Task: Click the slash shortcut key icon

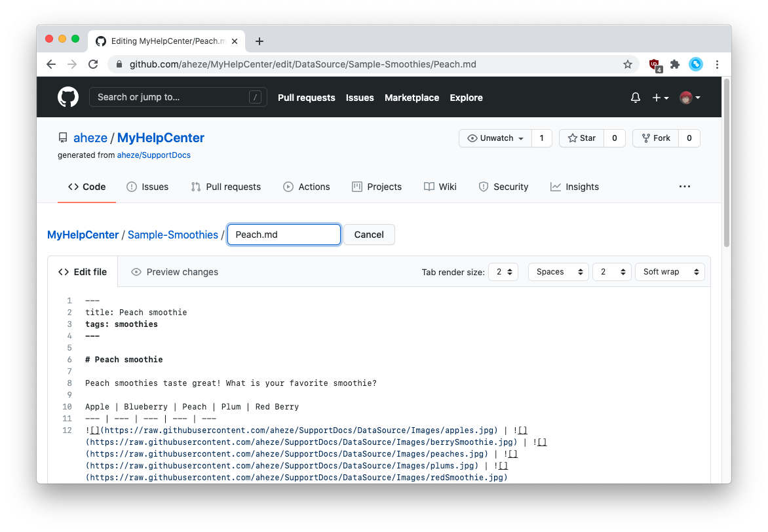Action: click(255, 97)
